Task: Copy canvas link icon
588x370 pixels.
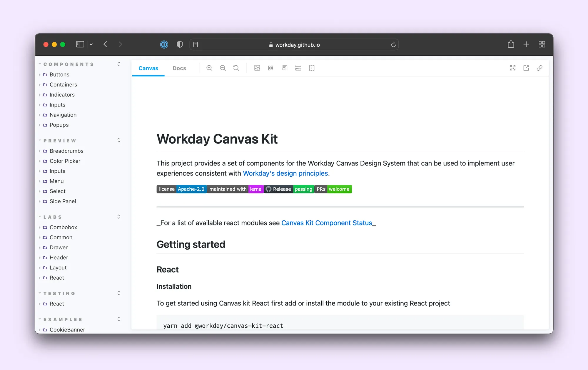Action: pyautogui.click(x=539, y=68)
